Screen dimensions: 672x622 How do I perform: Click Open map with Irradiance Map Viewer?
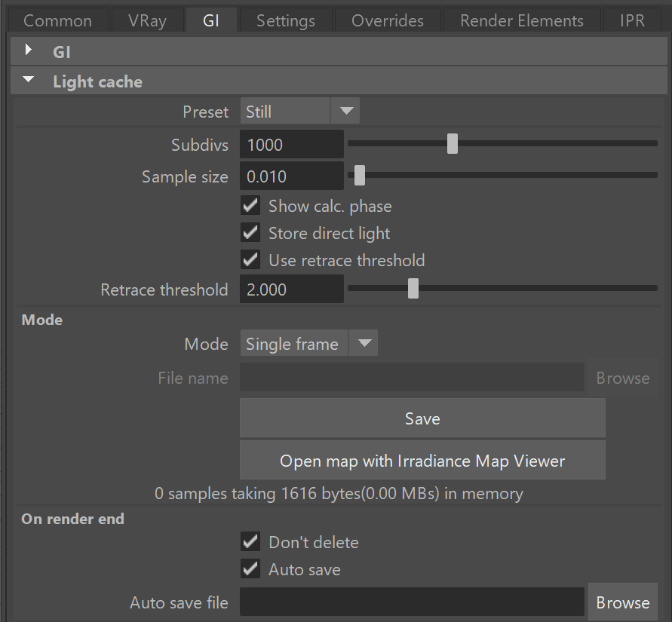coord(422,461)
